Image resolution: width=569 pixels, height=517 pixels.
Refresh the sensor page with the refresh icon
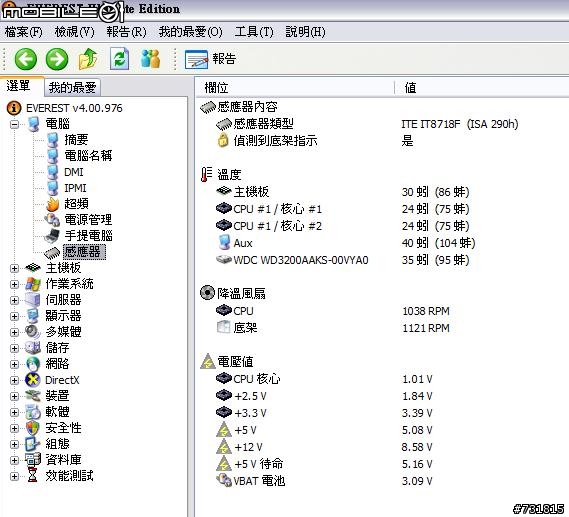pyautogui.click(x=119, y=58)
